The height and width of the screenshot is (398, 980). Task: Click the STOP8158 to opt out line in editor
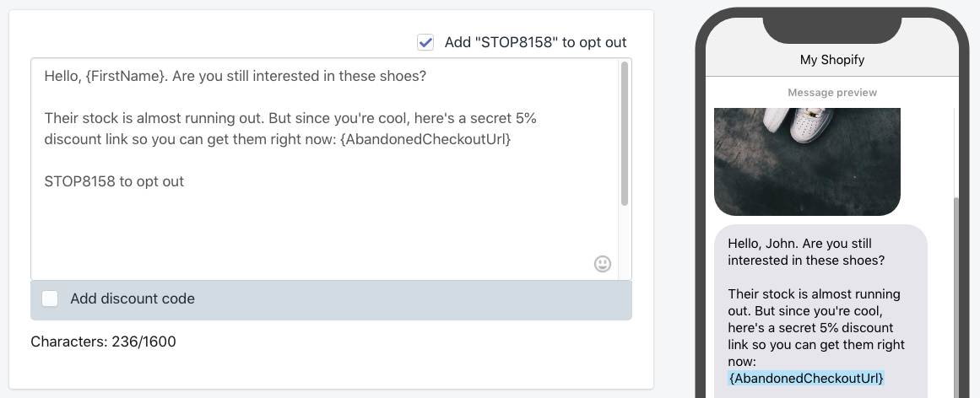tap(114, 182)
